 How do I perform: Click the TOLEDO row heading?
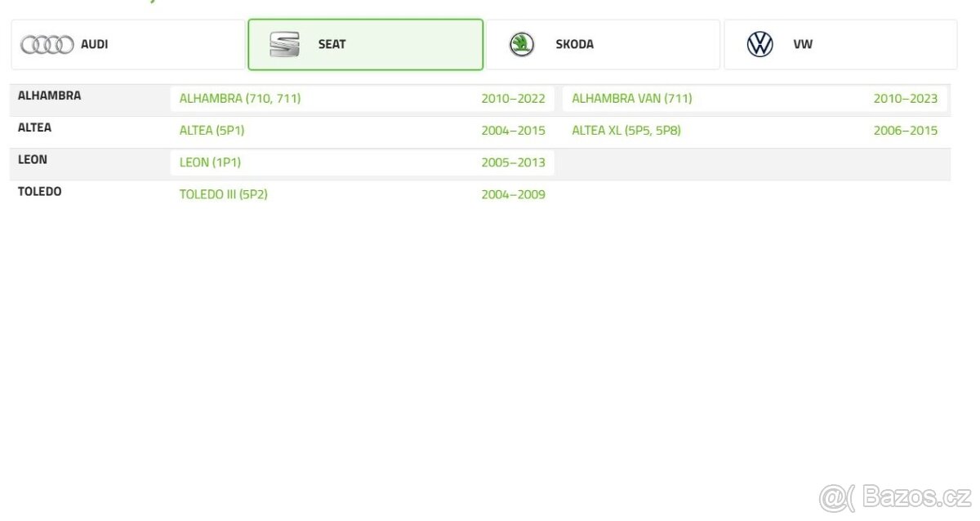click(x=39, y=191)
